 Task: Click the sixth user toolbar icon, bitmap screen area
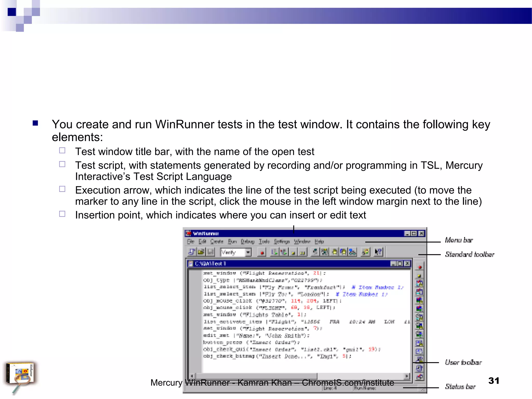click(420, 309)
